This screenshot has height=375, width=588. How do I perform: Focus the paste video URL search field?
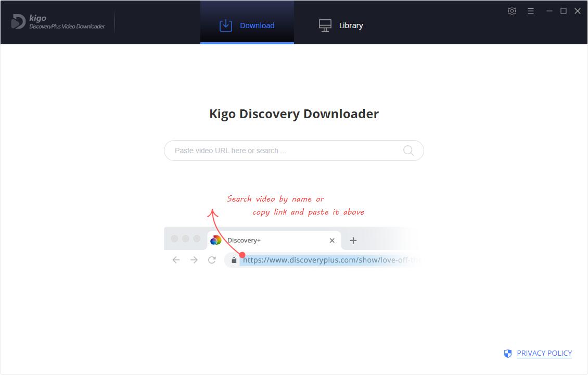(x=294, y=151)
